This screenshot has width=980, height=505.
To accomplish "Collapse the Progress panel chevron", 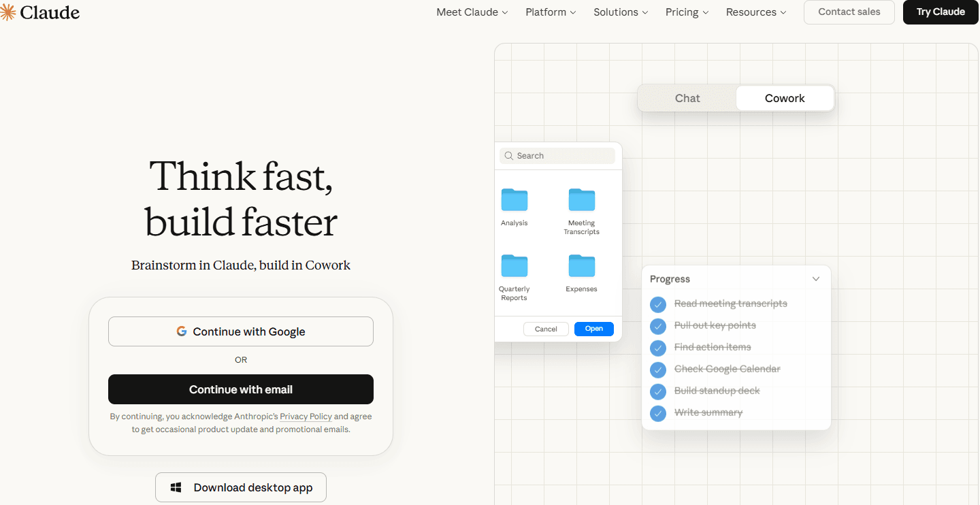I will (x=816, y=279).
